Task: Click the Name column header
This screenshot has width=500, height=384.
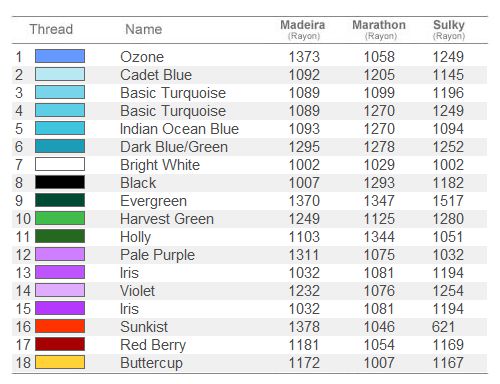Action: click(x=143, y=29)
